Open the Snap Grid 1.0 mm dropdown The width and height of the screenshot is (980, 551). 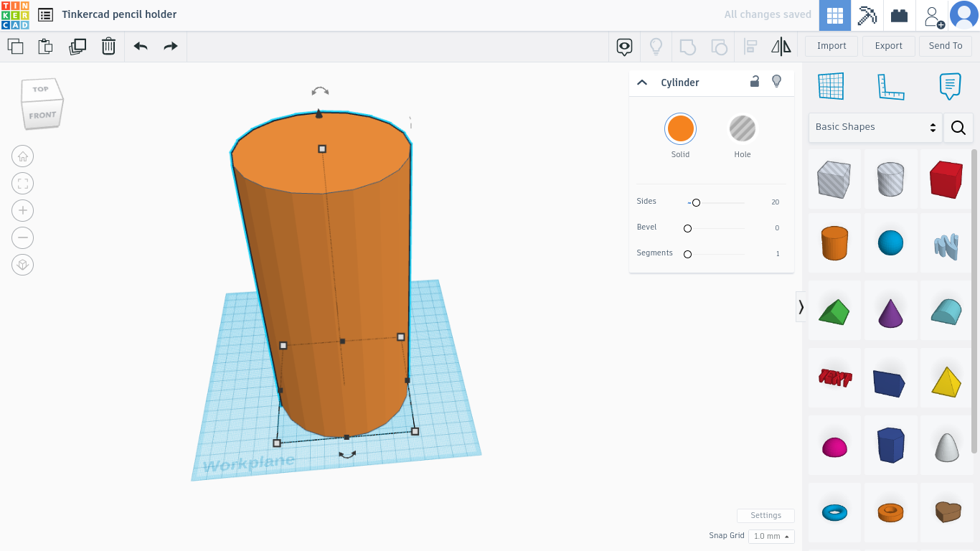tap(771, 536)
